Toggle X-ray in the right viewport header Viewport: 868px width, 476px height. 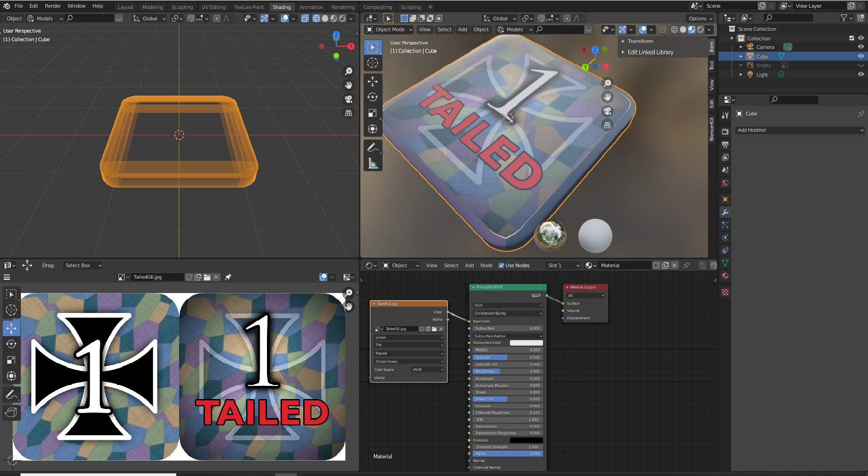[x=663, y=29]
